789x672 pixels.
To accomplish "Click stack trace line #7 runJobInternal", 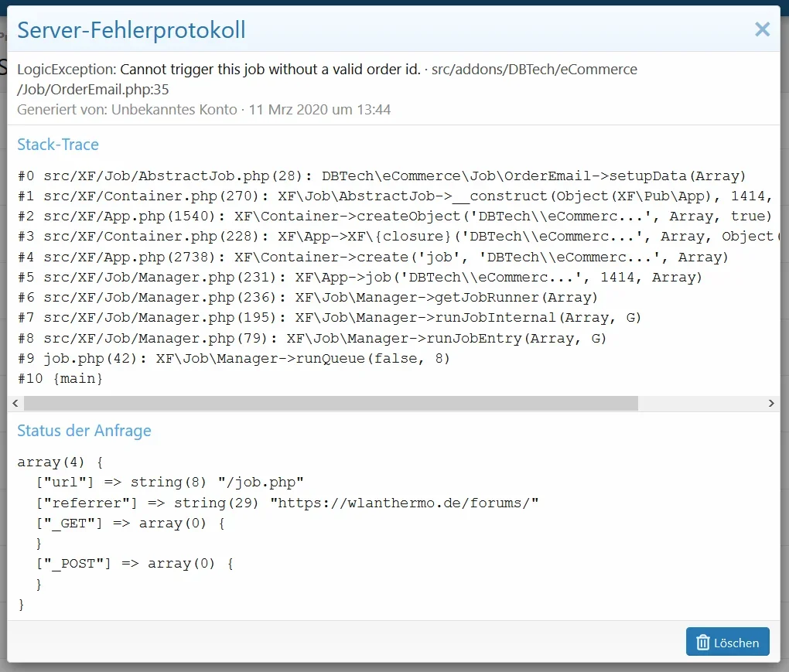I will pos(330,317).
